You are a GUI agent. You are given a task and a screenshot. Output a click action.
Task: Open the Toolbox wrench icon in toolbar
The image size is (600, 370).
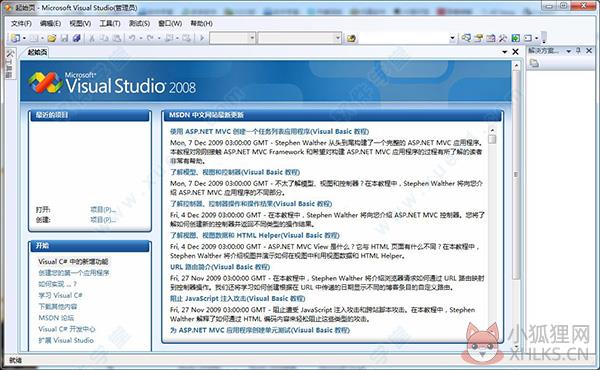[503, 38]
